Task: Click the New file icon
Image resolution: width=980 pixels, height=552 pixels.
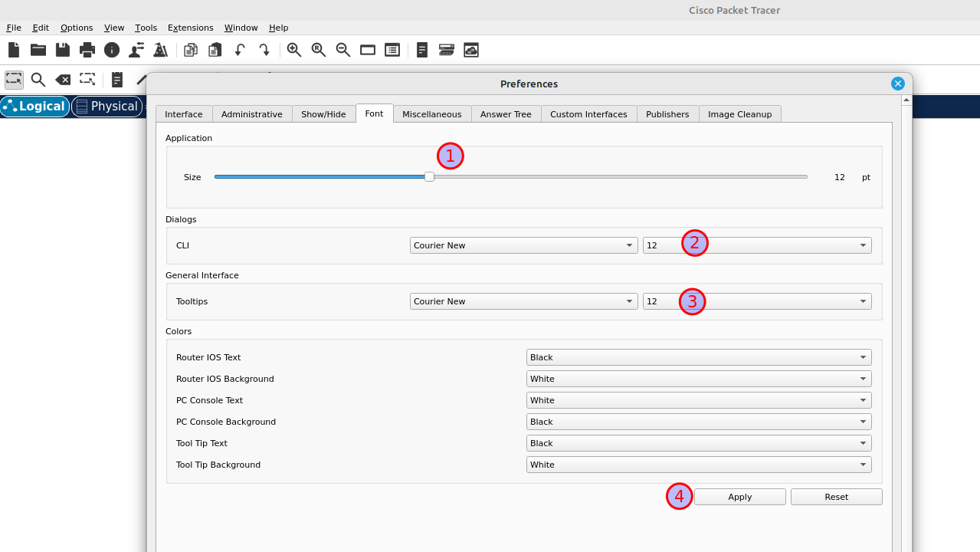Action: pyautogui.click(x=14, y=50)
